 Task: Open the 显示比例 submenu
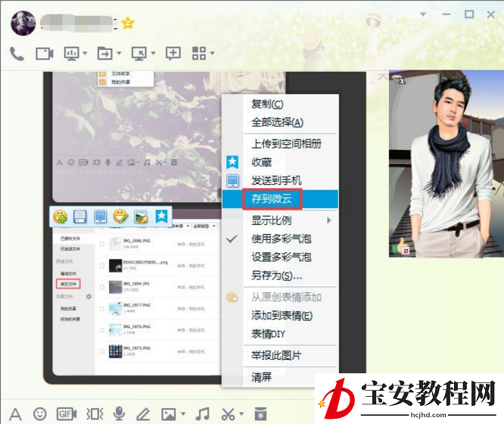(x=272, y=220)
